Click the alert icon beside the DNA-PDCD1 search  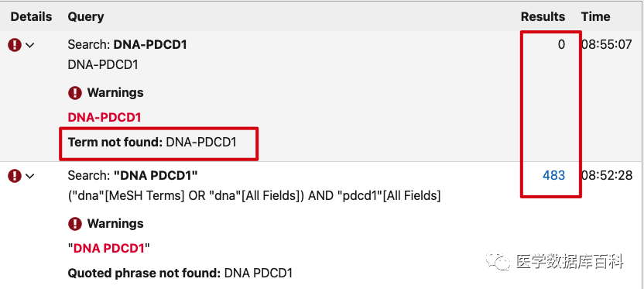click(x=15, y=45)
